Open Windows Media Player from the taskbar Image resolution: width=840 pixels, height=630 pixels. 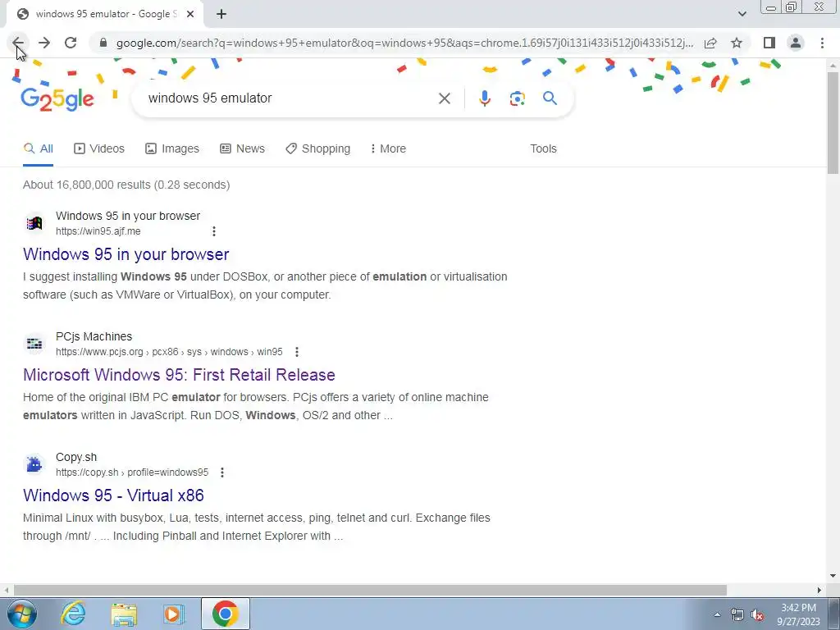(174, 614)
